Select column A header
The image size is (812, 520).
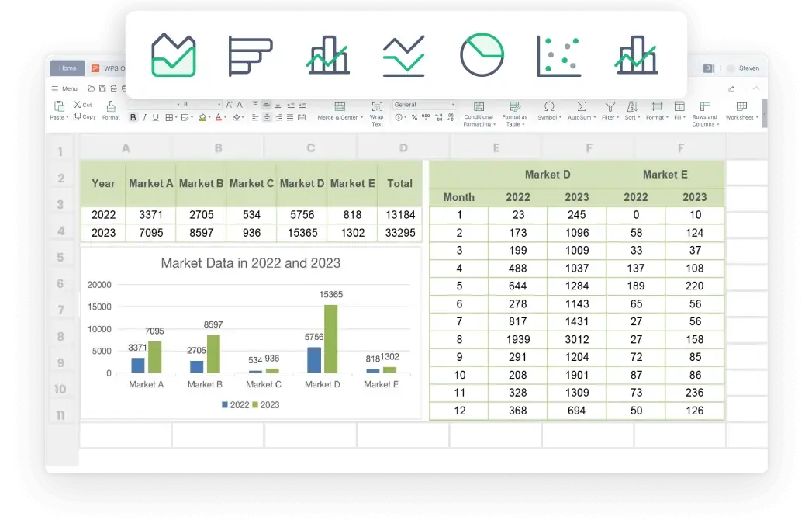click(x=126, y=147)
